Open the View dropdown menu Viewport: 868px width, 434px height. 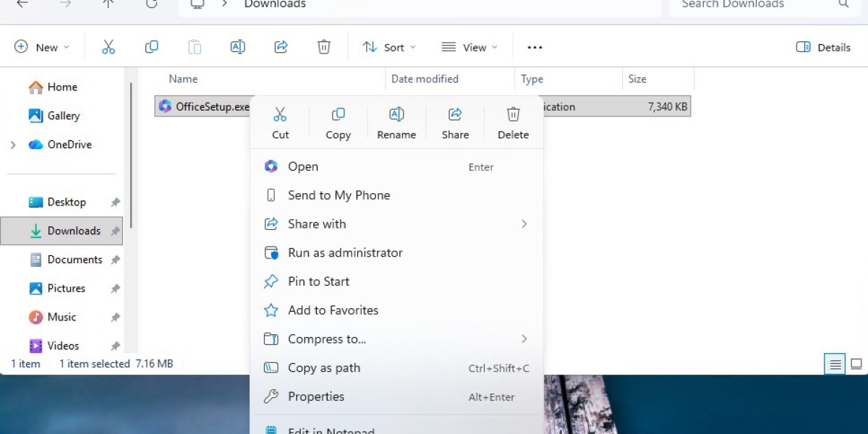click(x=469, y=47)
